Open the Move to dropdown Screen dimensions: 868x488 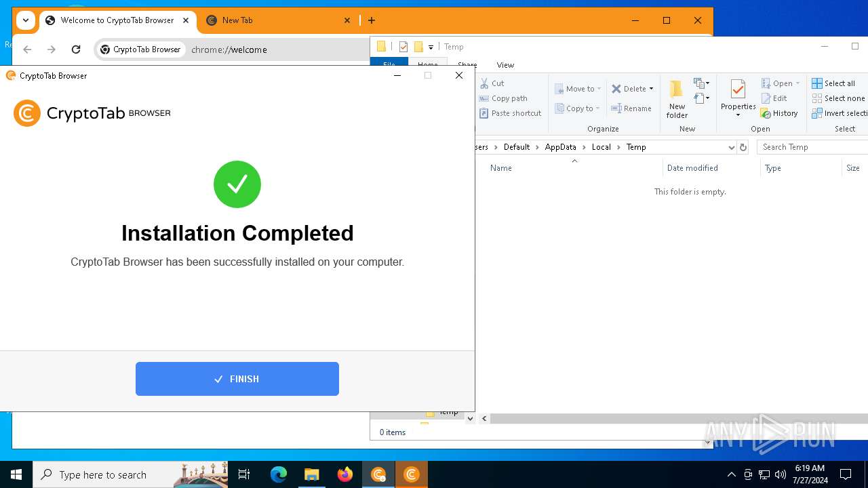point(578,89)
